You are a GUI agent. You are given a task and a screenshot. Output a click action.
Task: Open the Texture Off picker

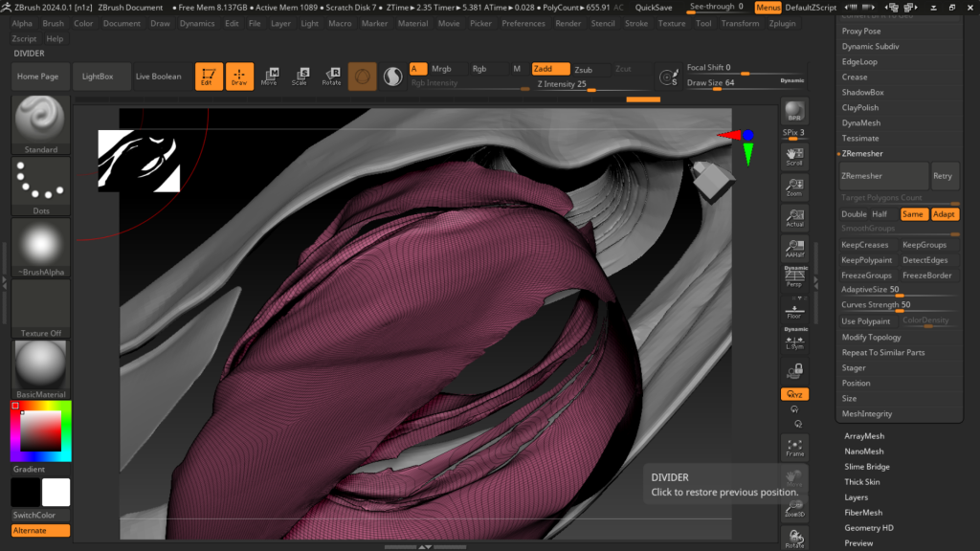tap(40, 309)
